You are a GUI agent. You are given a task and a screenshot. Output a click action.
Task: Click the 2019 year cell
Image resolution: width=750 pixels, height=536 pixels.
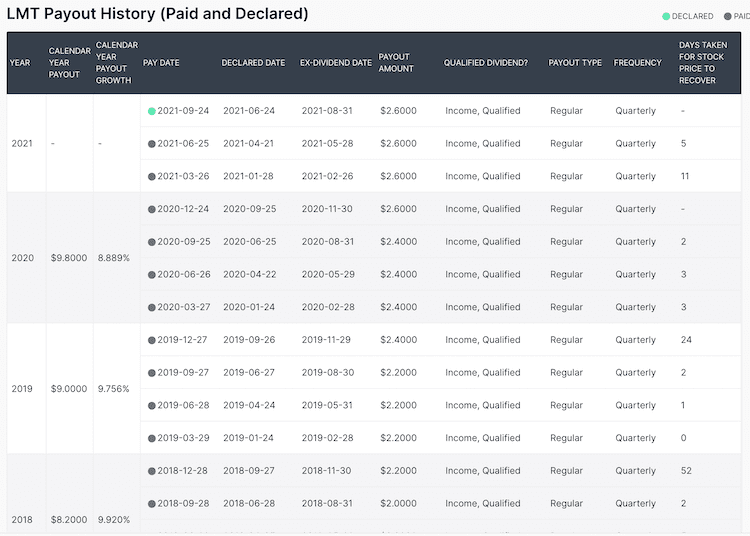pyautogui.click(x=22, y=389)
